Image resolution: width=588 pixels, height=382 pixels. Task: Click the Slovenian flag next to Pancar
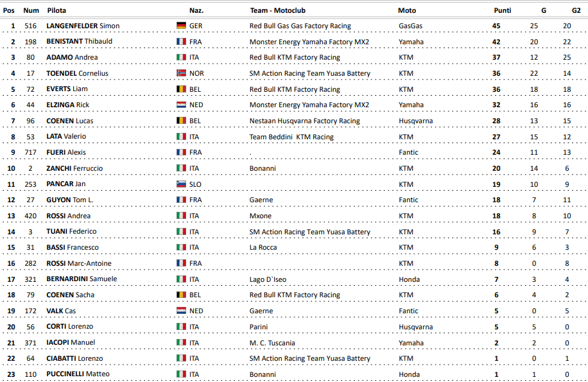coord(181,184)
